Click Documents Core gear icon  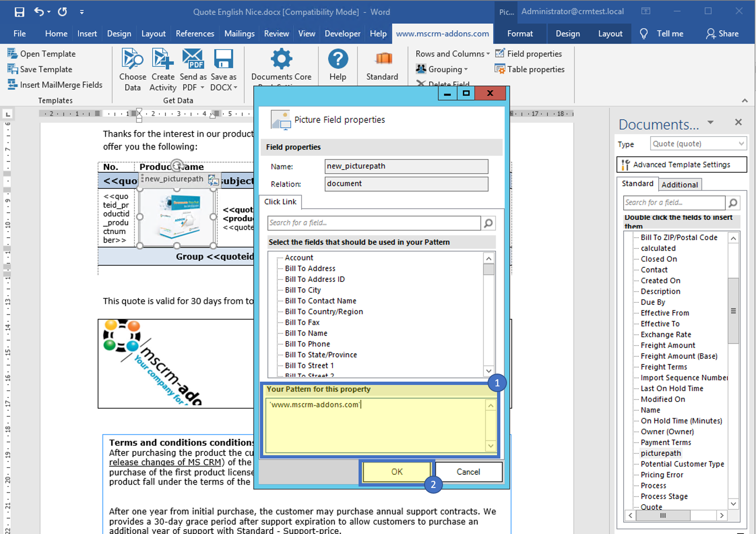[281, 59]
